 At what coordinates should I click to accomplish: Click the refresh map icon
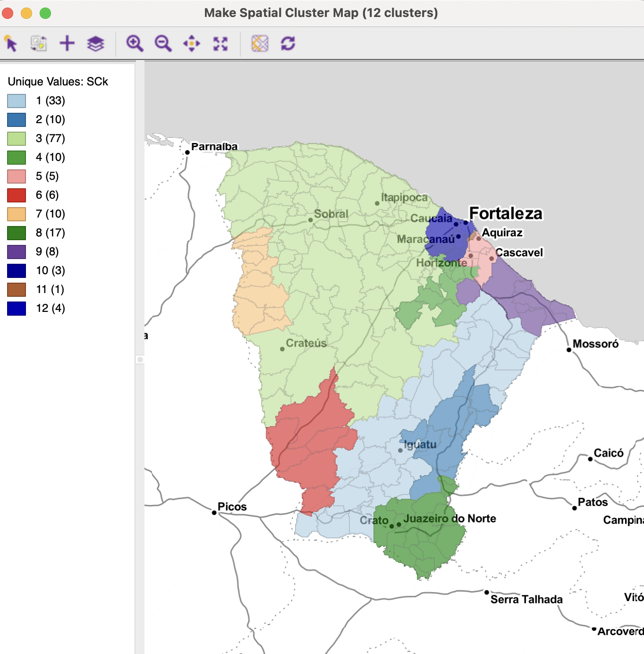click(288, 43)
